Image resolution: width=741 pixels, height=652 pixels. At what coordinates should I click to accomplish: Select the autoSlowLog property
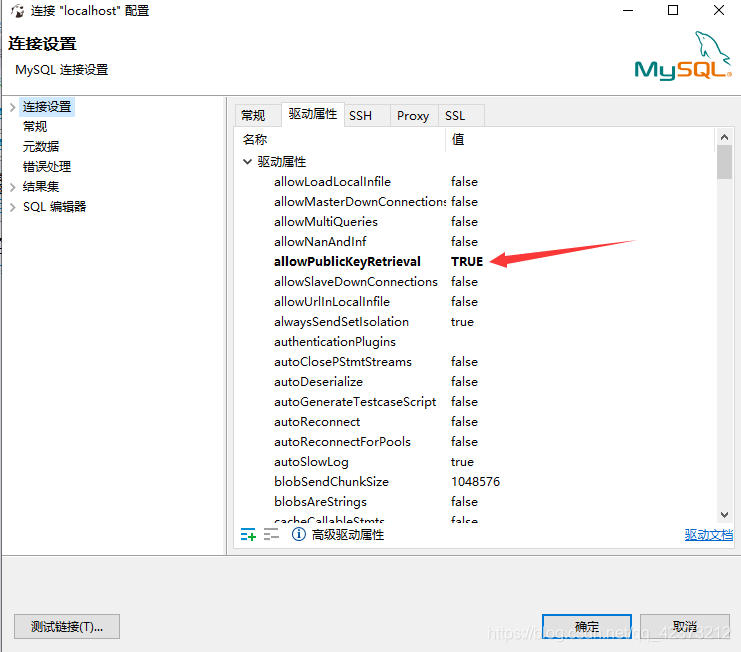point(311,462)
